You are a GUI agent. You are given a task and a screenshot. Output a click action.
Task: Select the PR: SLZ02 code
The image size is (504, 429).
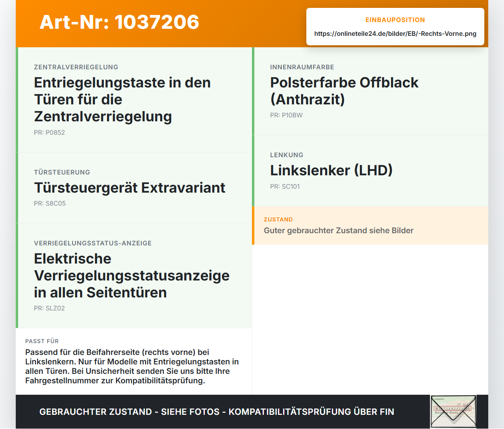49,308
